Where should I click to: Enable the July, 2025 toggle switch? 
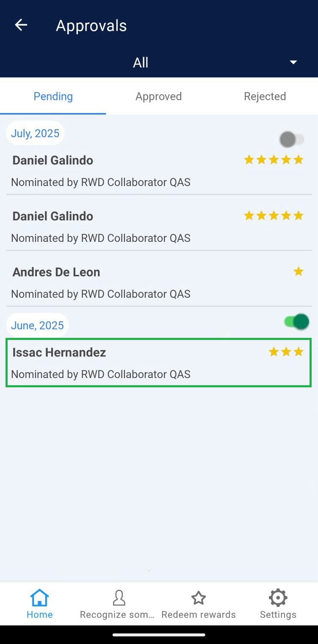(x=292, y=139)
